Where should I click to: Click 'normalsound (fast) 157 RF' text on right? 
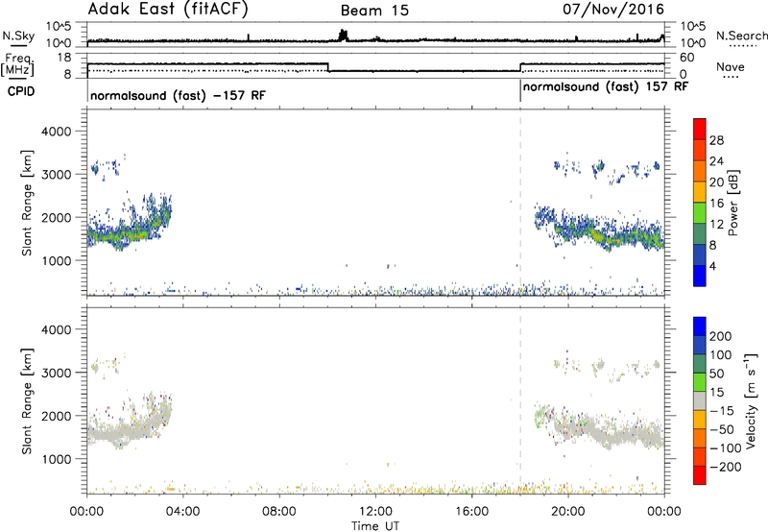click(606, 86)
